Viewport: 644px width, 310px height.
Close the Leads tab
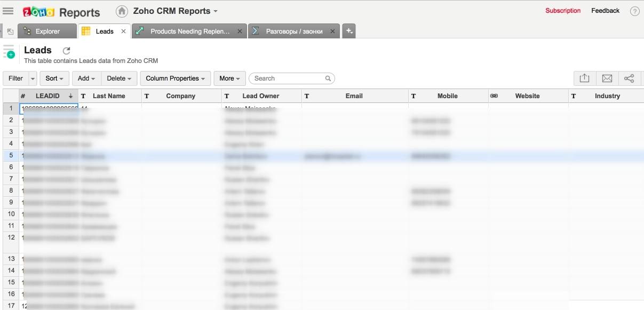click(124, 31)
